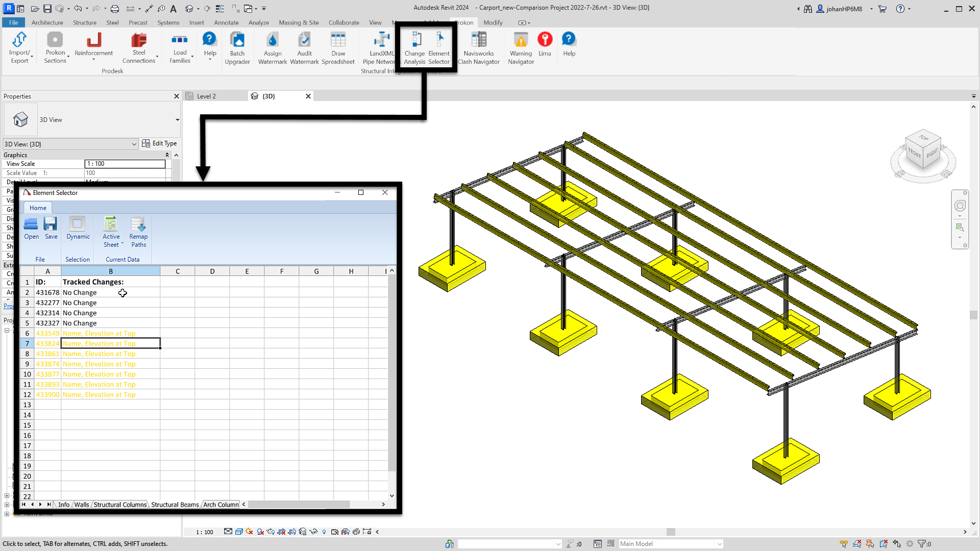This screenshot has width=980, height=551.
Task: Collapse the Graphics properties section
Action: click(167, 155)
